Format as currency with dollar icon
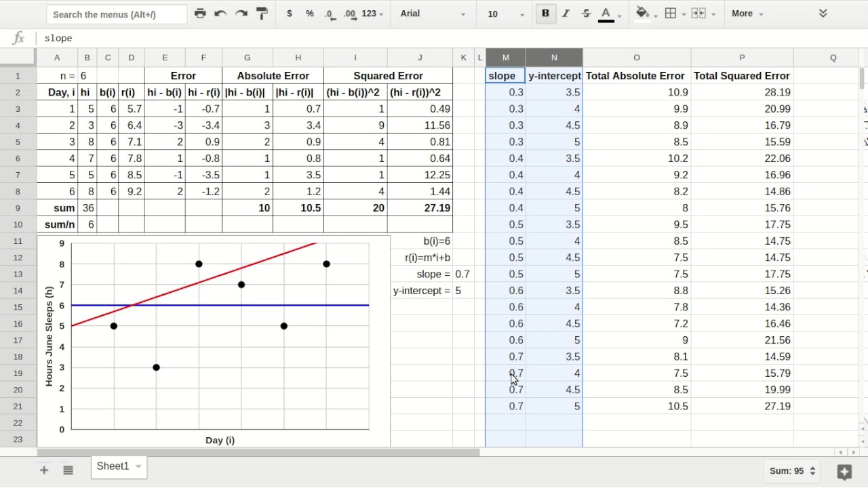Viewport: 868px width, 488px height. pyautogui.click(x=290, y=14)
